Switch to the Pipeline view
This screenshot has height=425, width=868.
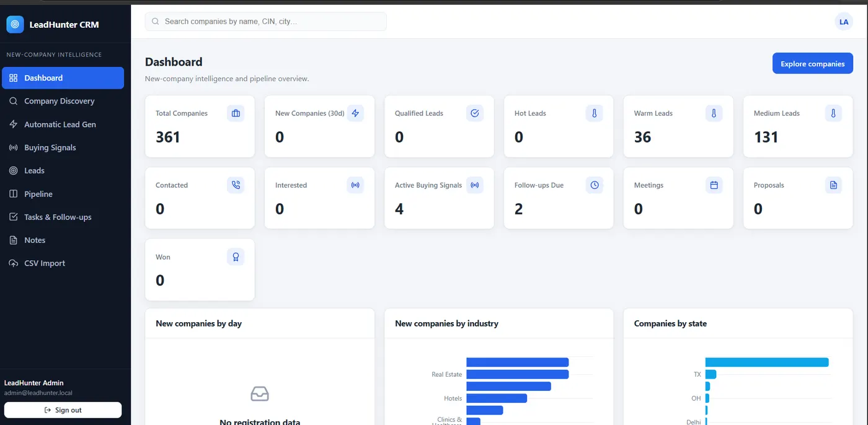point(63,194)
